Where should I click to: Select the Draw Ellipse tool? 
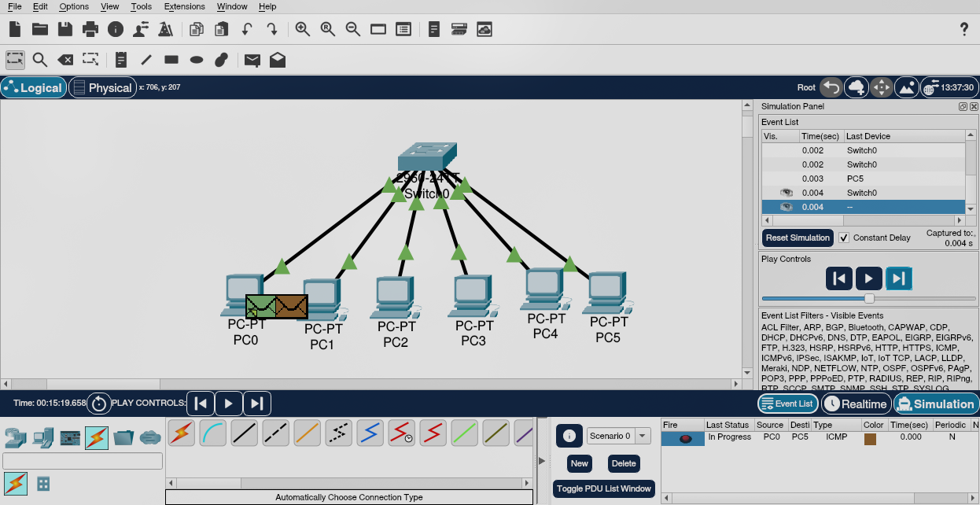(x=197, y=60)
